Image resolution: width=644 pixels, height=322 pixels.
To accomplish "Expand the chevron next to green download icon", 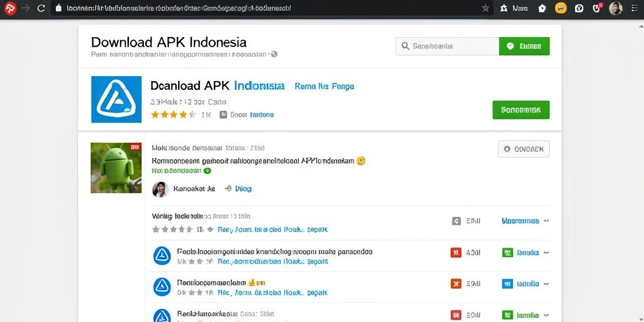I will point(547,253).
